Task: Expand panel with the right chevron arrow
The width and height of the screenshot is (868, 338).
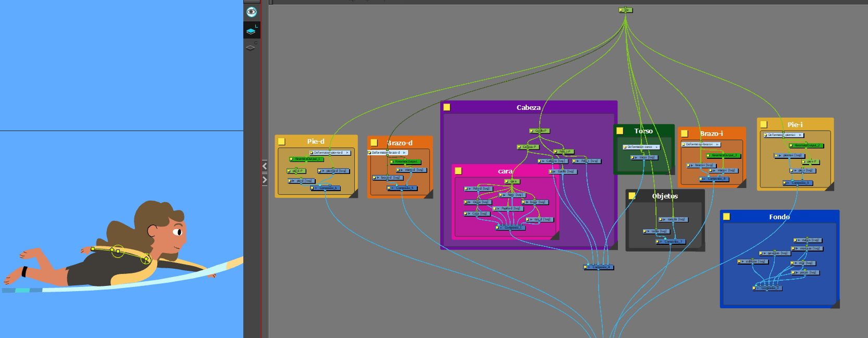Action: (265, 180)
